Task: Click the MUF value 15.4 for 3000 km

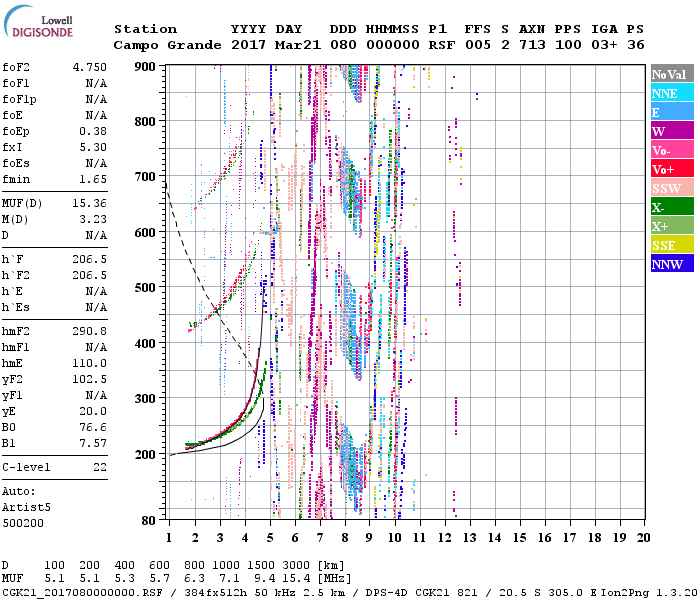Action: click(296, 579)
